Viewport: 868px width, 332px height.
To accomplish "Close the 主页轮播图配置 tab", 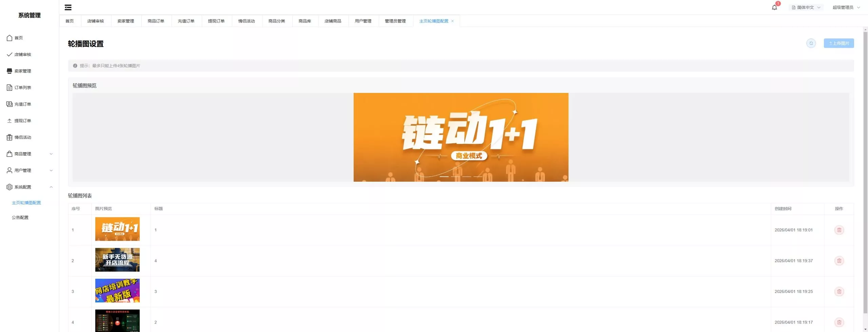I will click(452, 21).
